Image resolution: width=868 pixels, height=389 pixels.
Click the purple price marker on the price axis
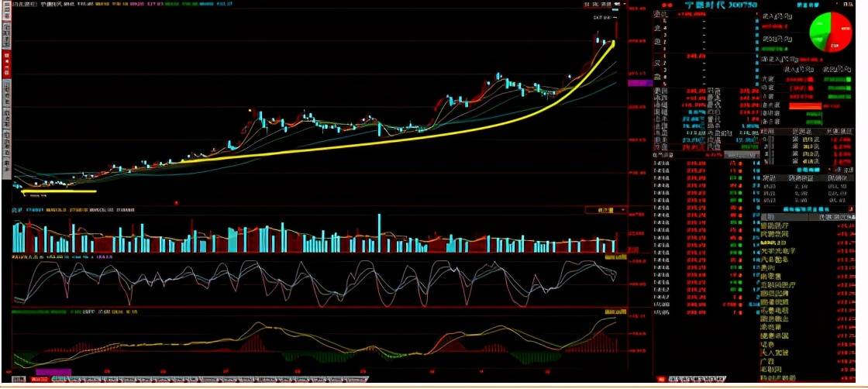[x=640, y=82]
